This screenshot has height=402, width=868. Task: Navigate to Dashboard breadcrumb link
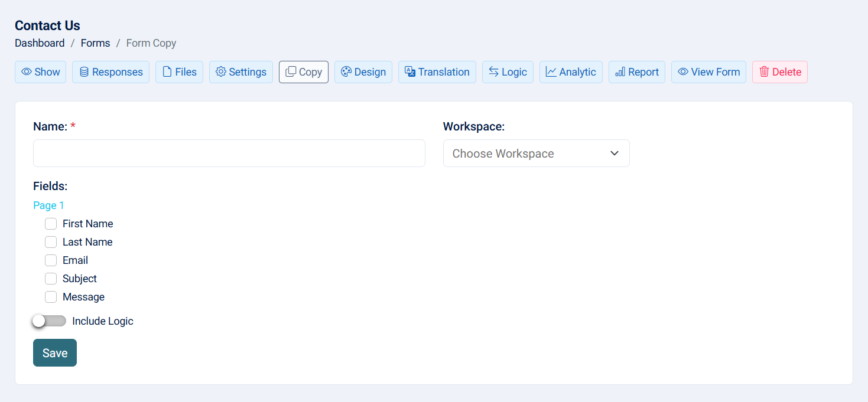pos(40,43)
